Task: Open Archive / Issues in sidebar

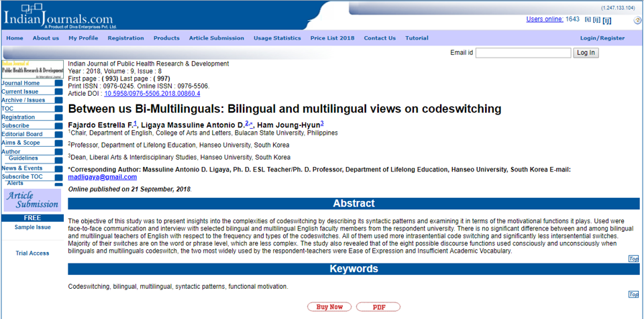Action: coord(23,100)
